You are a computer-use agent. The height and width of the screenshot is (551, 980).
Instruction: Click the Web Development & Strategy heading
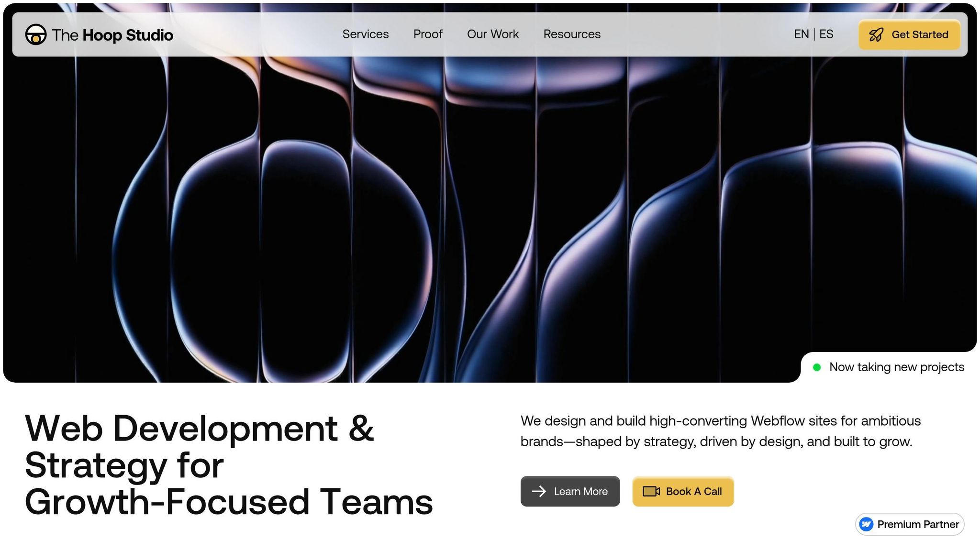click(229, 465)
